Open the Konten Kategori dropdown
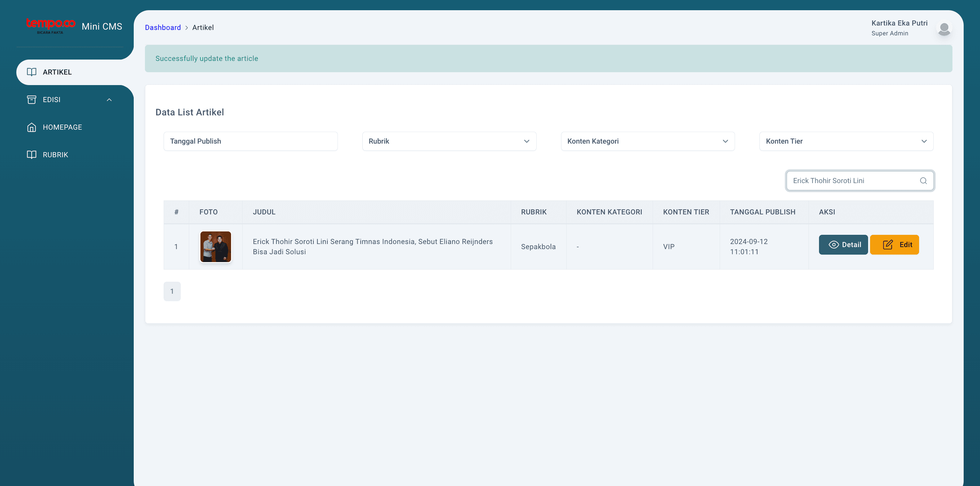The height and width of the screenshot is (486, 980). pos(648,141)
